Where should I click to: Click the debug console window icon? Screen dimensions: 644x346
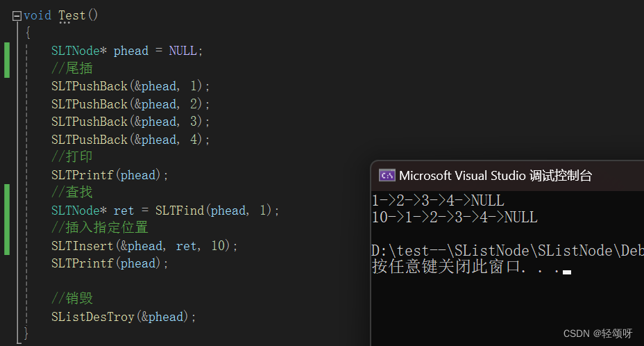pyautogui.click(x=387, y=176)
